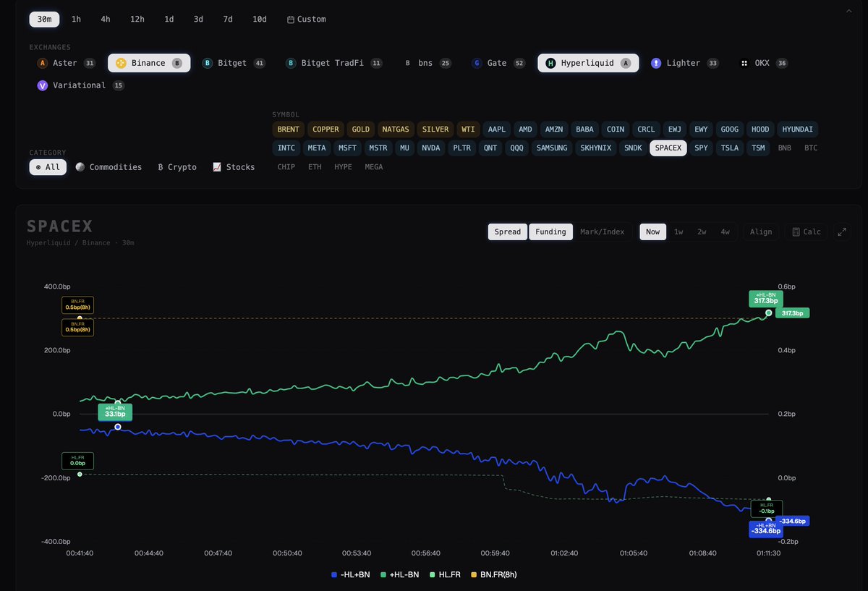Choose the AMD symbol

coord(526,129)
